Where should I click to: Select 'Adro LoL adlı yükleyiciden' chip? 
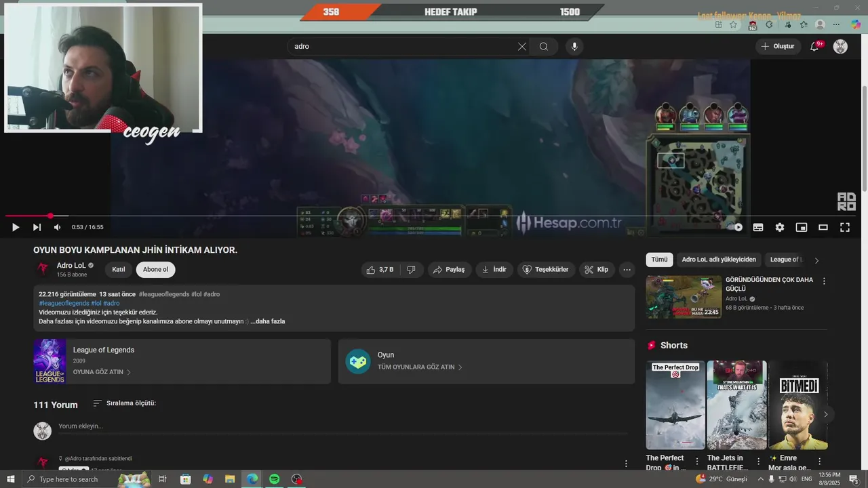coord(719,260)
